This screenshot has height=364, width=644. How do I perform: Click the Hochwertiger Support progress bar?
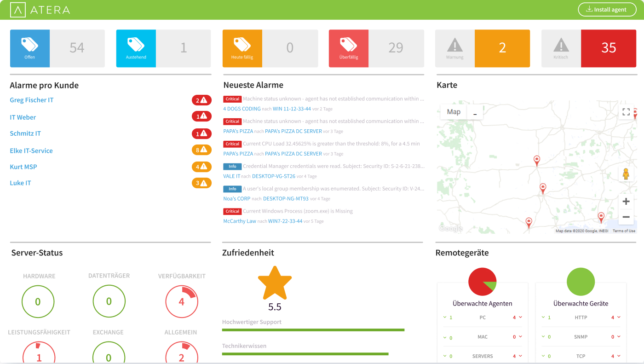point(313,329)
